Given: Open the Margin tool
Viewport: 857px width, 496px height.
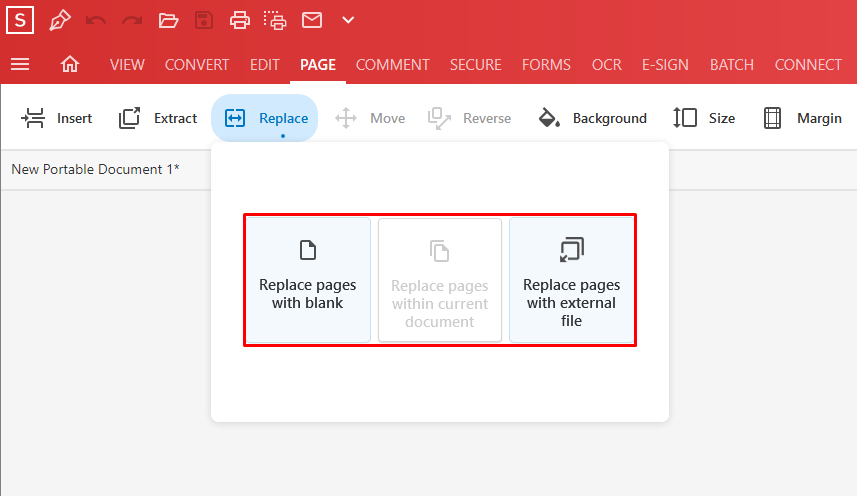Looking at the screenshot, I should 802,118.
